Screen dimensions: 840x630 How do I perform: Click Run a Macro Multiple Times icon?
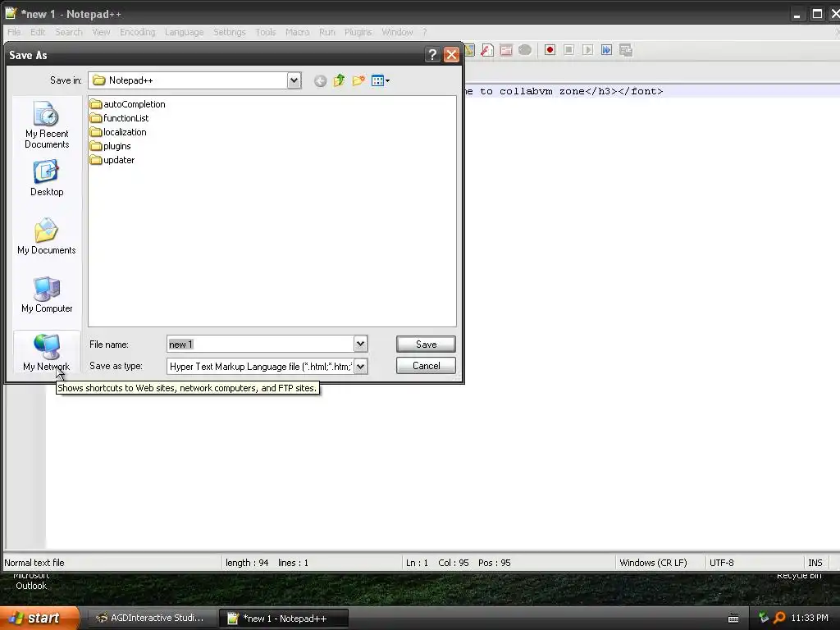pos(606,50)
